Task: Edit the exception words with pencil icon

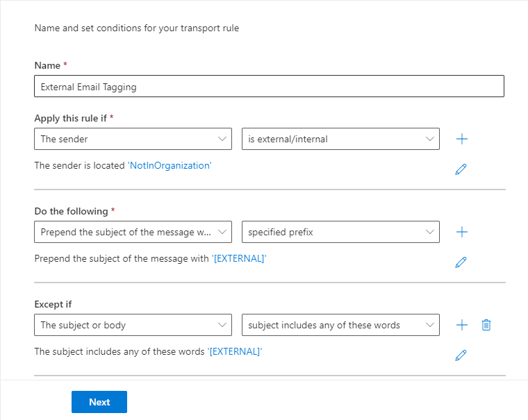Action: pos(461,355)
